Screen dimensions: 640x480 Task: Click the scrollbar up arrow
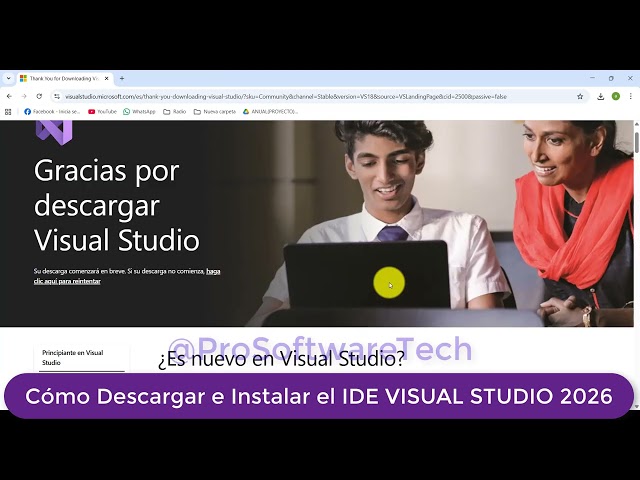(636, 124)
